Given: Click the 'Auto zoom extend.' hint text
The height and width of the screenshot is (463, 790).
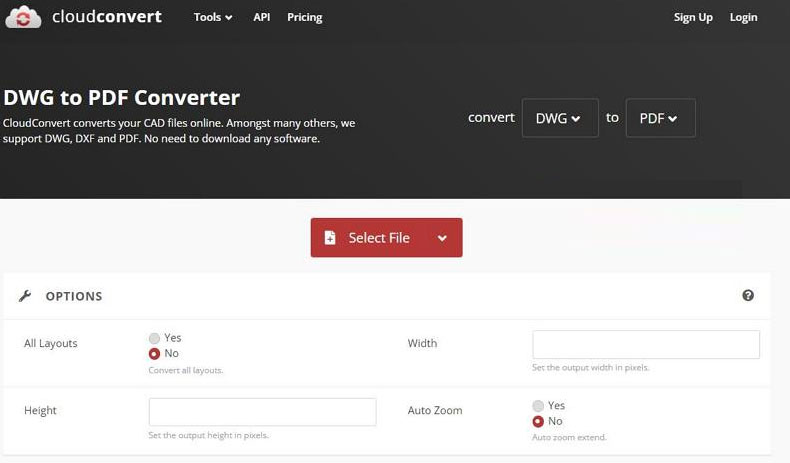Looking at the screenshot, I should [569, 437].
